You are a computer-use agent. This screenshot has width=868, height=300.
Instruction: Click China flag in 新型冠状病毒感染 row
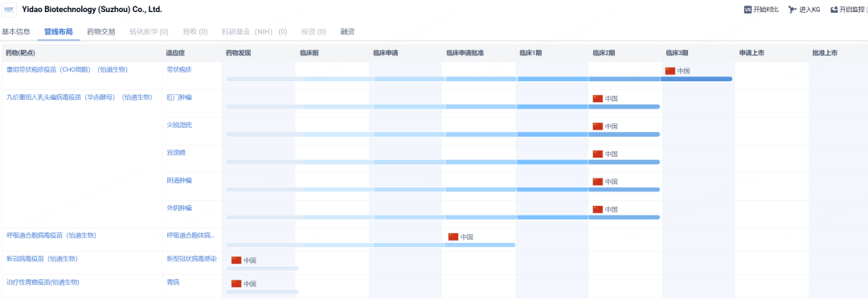236,260
